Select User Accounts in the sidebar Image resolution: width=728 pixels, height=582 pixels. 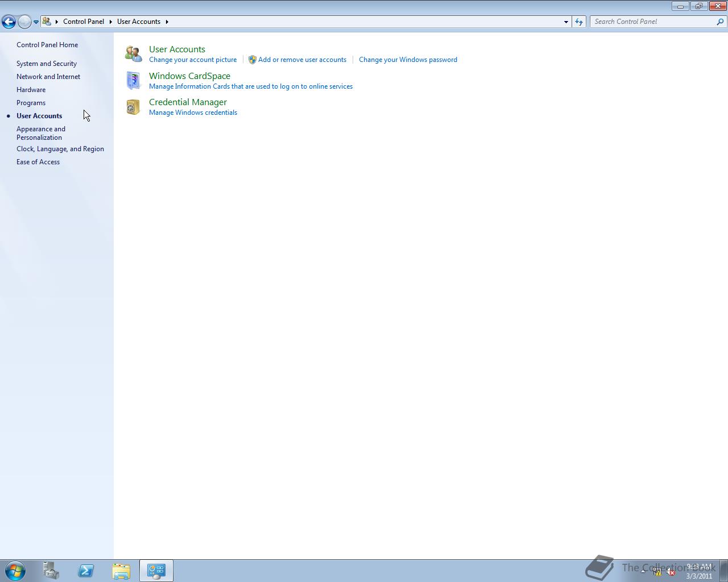pos(39,116)
